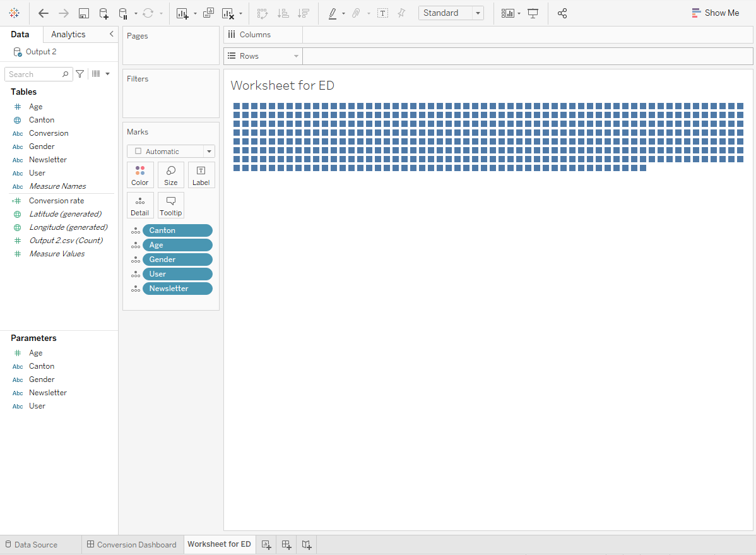Open the Conversion Dashboard sheet tab
Viewport: 756px width, 555px height.
point(132,544)
